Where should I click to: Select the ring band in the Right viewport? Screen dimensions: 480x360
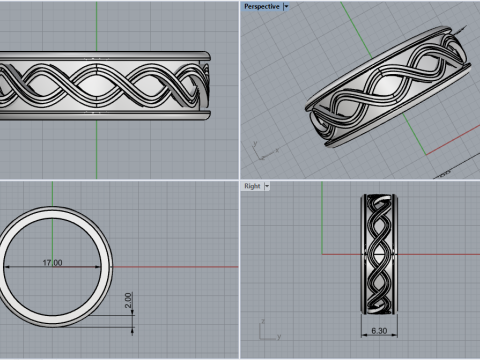[x=379, y=254]
